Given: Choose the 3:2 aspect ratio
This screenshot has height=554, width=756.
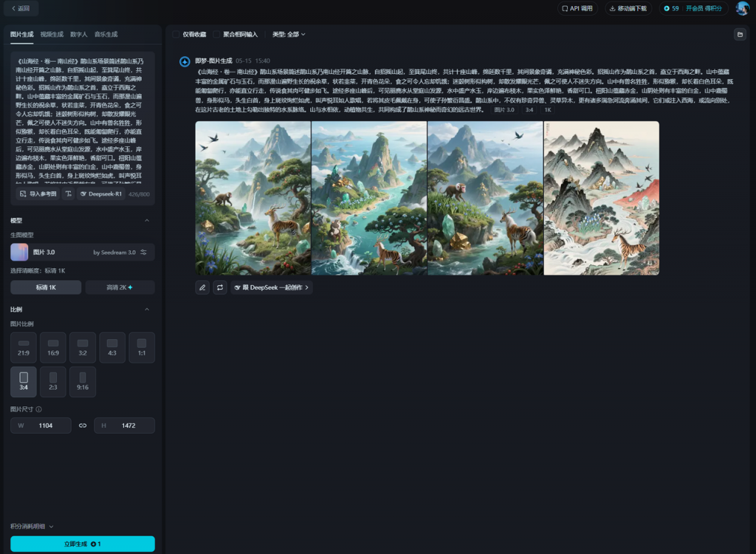Looking at the screenshot, I should coord(83,347).
